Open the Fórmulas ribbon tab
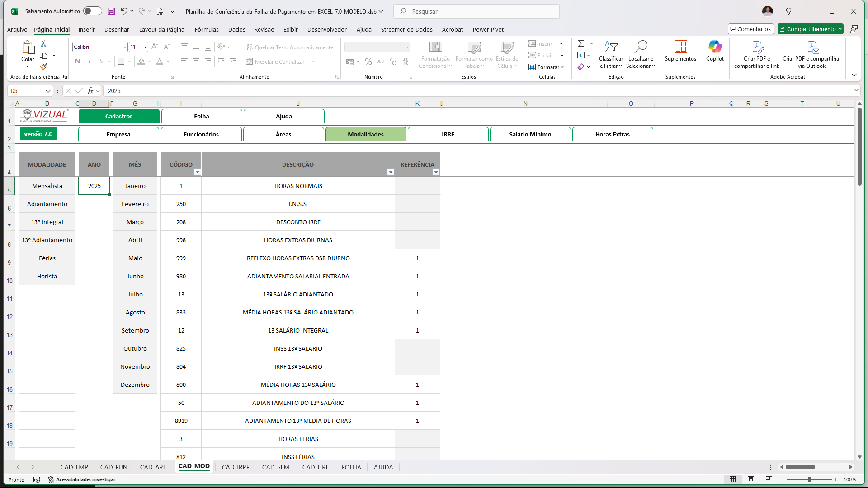The height and width of the screenshot is (488, 868). [207, 29]
